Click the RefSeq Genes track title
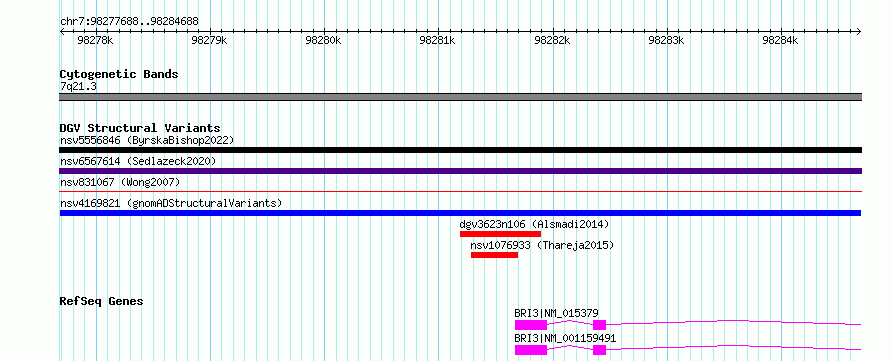Viewport: 890px width, 361px height. (102, 301)
